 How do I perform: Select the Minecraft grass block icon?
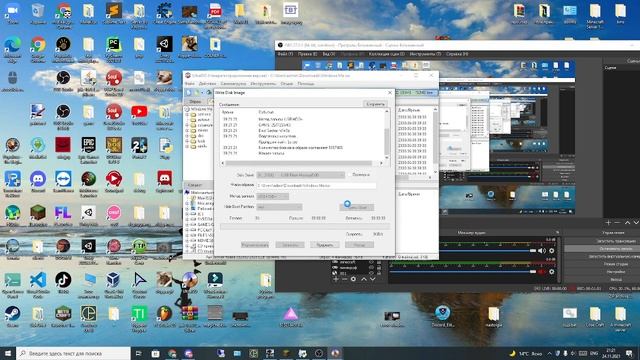coord(38,212)
